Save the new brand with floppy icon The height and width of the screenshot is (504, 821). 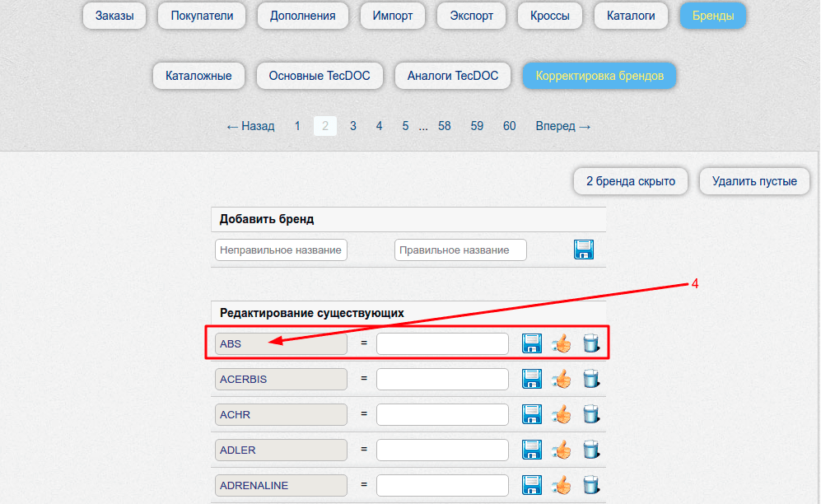click(583, 250)
